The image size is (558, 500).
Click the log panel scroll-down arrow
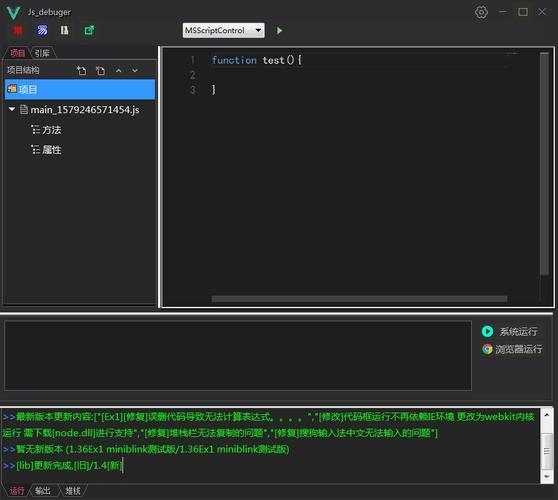pos(547,477)
